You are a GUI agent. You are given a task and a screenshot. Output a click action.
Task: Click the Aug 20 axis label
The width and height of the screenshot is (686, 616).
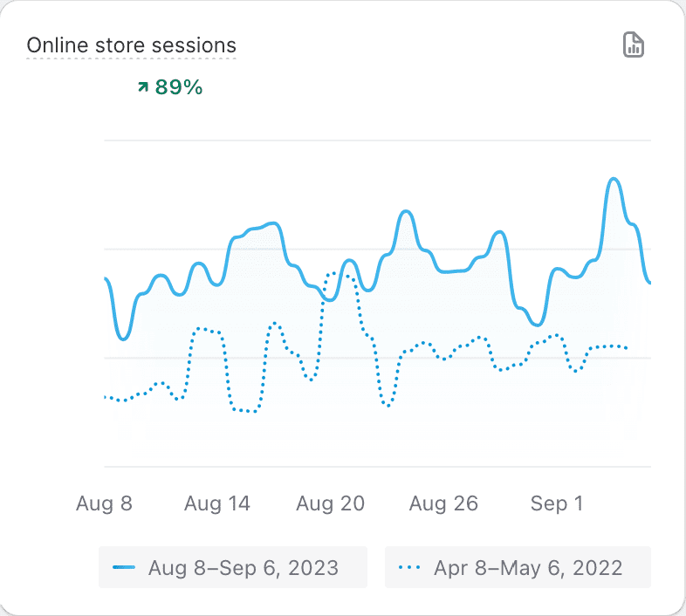click(330, 503)
